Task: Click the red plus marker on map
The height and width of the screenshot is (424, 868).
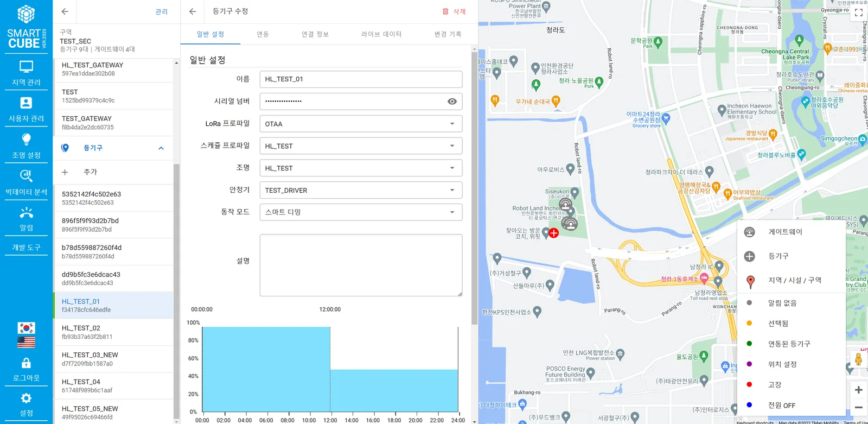Action: 554,233
